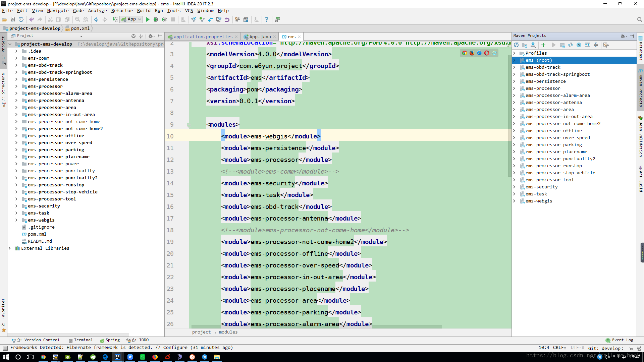Expand the ems-comm folder in Project tree
Screen dimensions: 644x362
pyautogui.click(x=16, y=58)
